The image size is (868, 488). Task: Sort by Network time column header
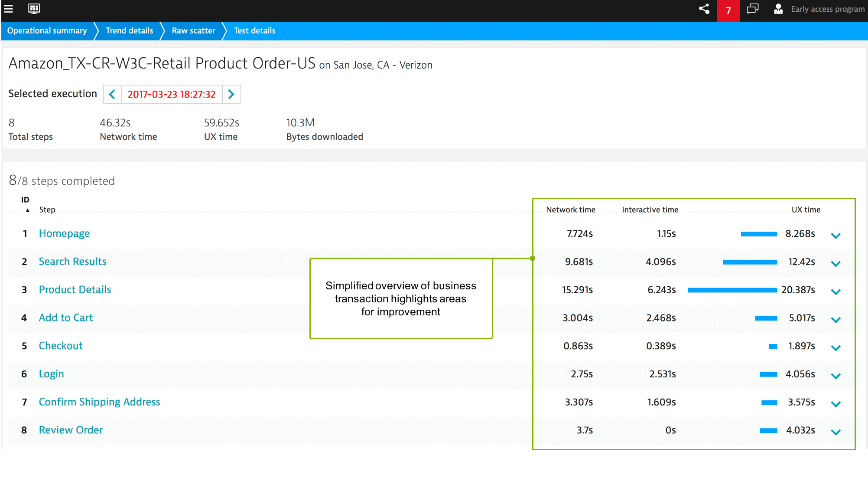[x=570, y=210]
